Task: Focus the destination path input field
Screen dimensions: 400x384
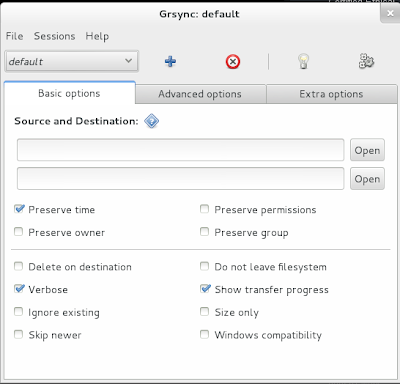Action: [x=181, y=179]
